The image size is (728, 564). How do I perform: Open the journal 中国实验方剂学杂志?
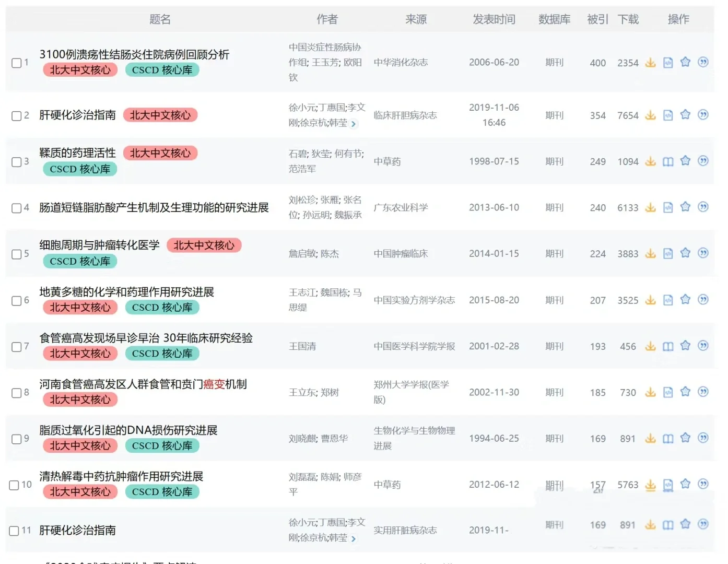tap(415, 300)
